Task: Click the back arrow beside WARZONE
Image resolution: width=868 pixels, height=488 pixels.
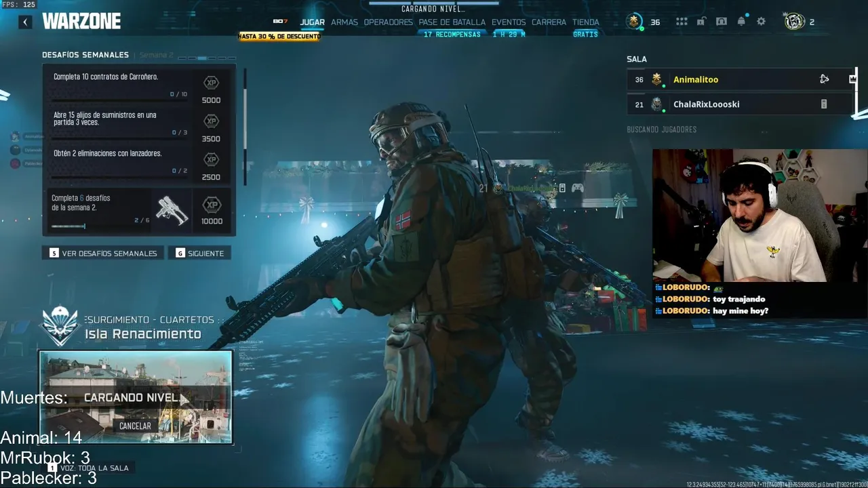Action: [25, 22]
